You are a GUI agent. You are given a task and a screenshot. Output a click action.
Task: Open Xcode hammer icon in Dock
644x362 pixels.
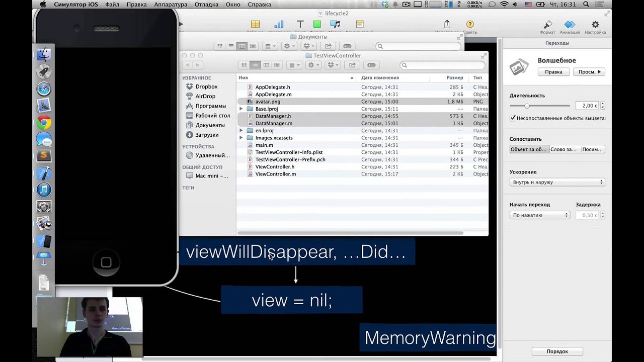coord(44,173)
